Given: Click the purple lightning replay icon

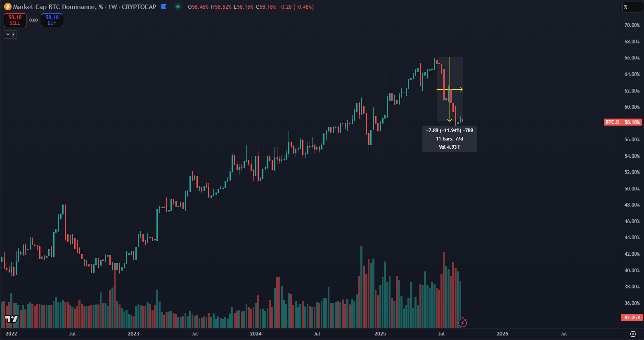Looking at the screenshot, I should click(x=463, y=323).
